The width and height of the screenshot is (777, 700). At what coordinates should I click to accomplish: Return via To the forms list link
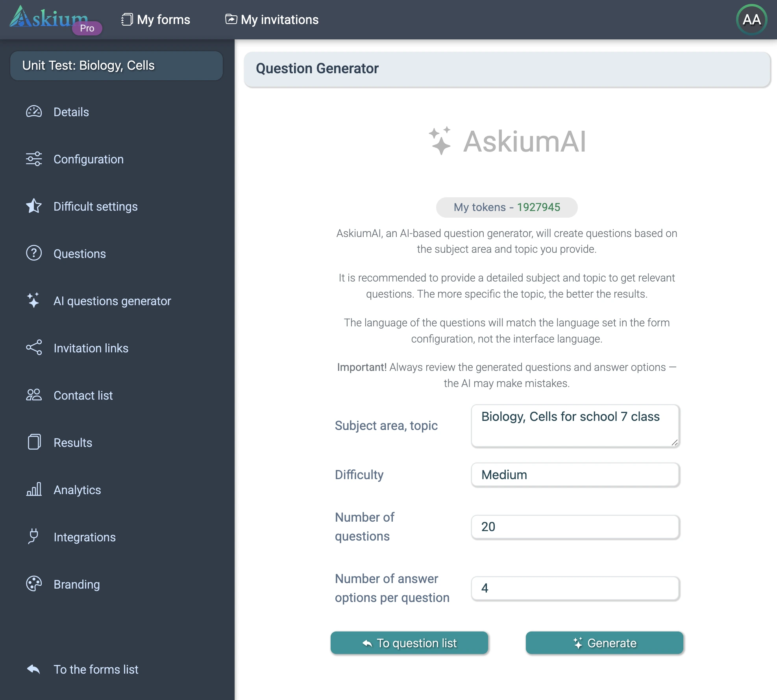pos(96,669)
